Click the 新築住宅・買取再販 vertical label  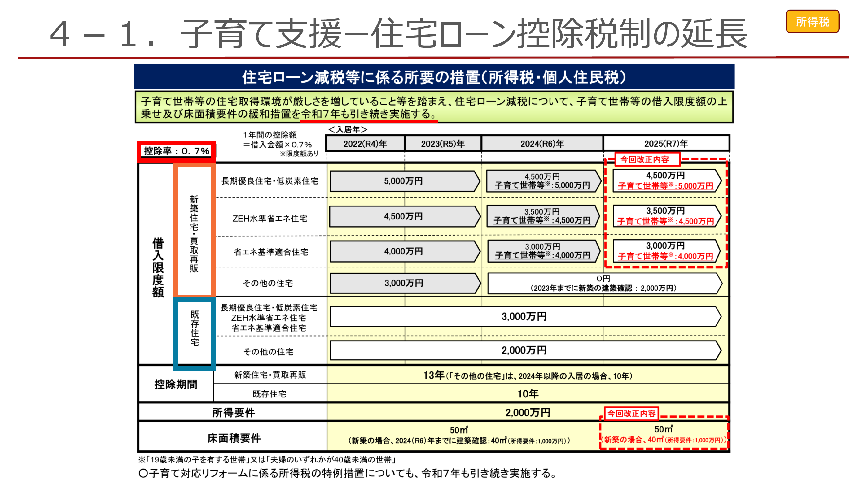[194, 233]
